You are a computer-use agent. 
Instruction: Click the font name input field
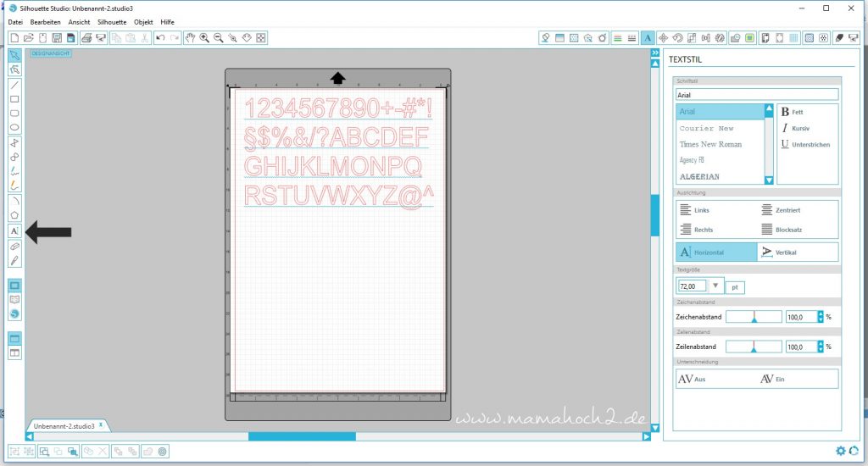[x=757, y=95]
